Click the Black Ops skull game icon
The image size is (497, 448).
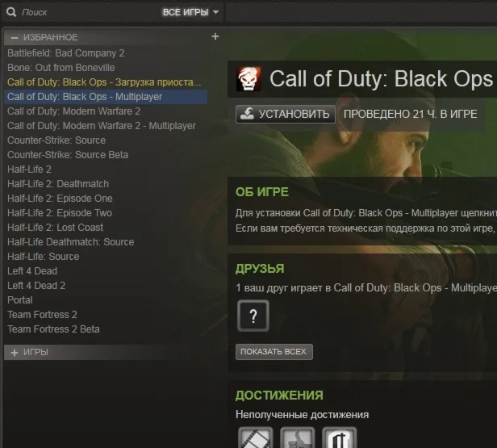point(248,79)
